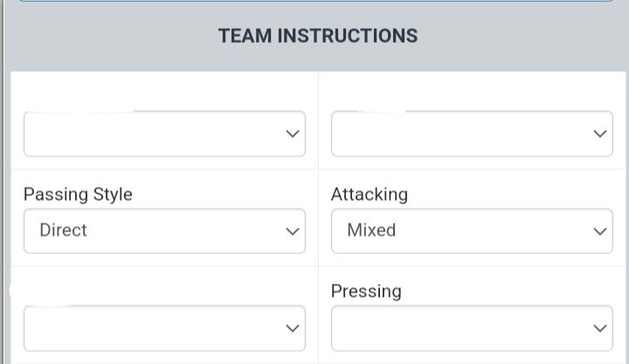Click the gray header bar beside TEAM INSTRUCTIONS title

(x=524, y=37)
